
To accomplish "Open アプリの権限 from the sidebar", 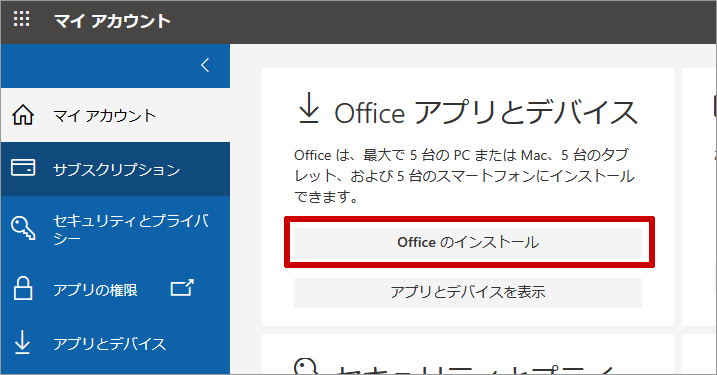I will point(115,289).
